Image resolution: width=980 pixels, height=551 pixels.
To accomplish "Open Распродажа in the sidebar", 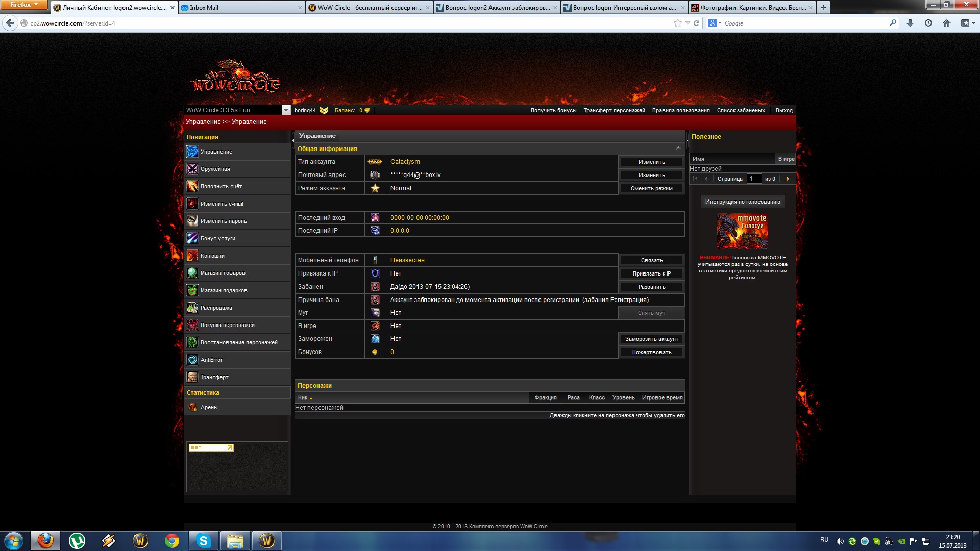I will click(x=237, y=308).
